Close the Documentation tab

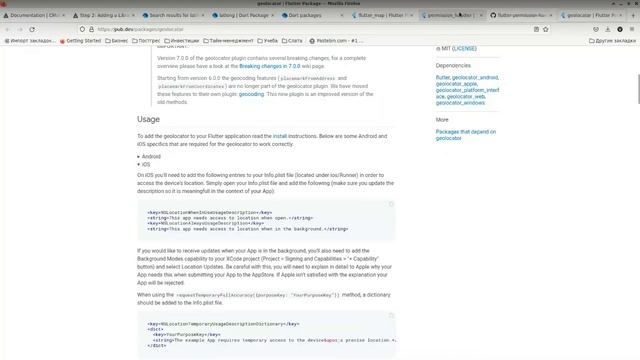coord(64,15)
